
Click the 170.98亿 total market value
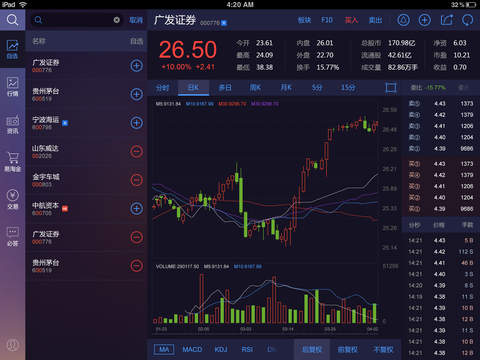click(x=401, y=43)
